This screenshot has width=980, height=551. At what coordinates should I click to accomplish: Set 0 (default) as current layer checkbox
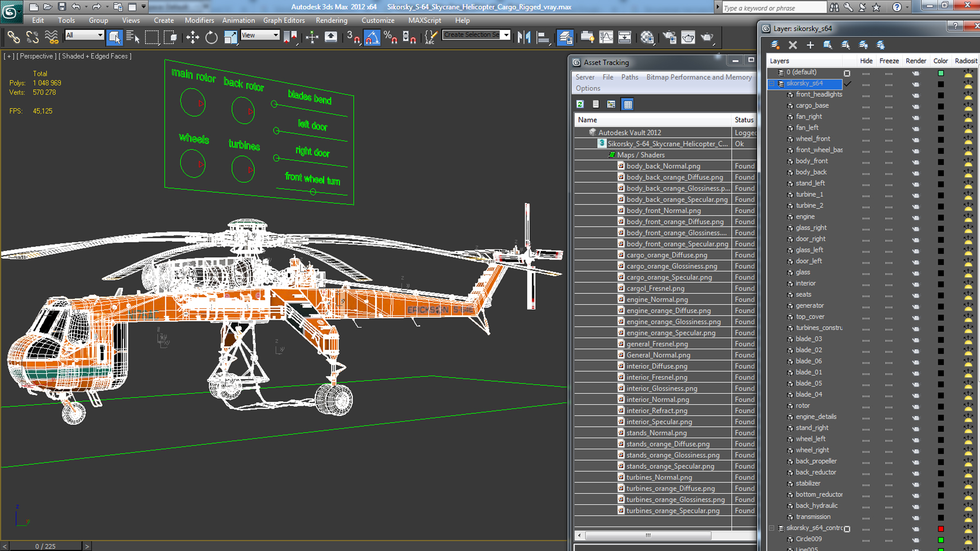coord(847,73)
